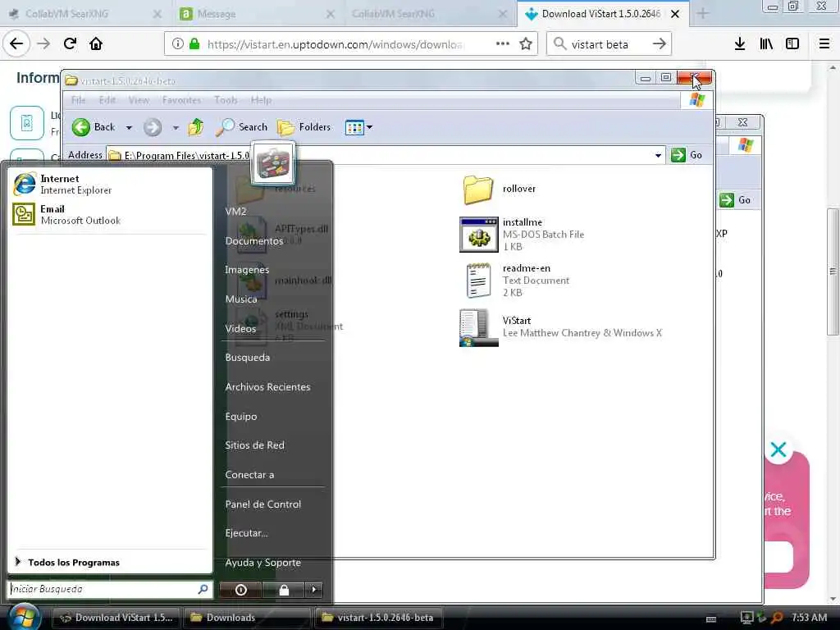Click the suitcase user picture
Screen dimensions: 840x630
click(x=273, y=163)
